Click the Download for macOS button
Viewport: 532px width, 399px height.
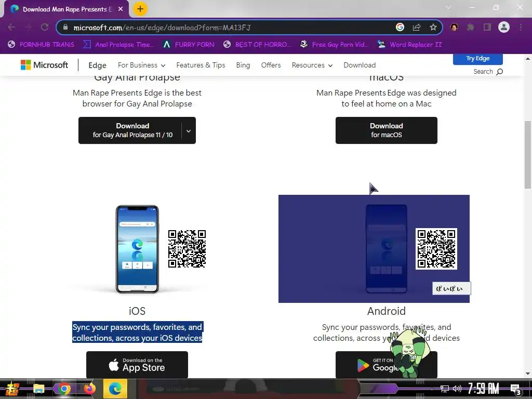386,130
